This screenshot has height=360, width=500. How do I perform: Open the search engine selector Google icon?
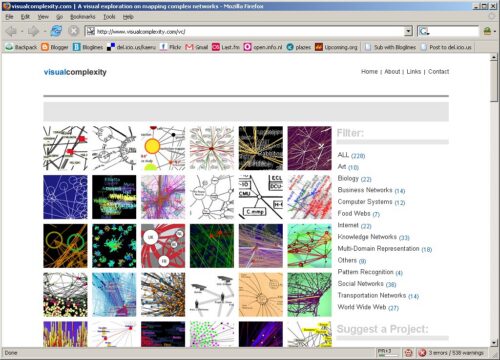point(424,32)
